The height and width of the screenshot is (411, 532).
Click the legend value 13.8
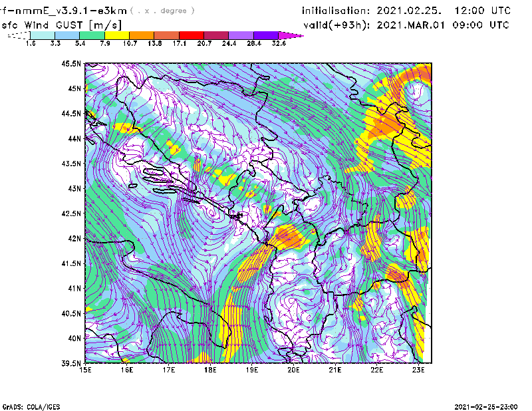point(155,43)
